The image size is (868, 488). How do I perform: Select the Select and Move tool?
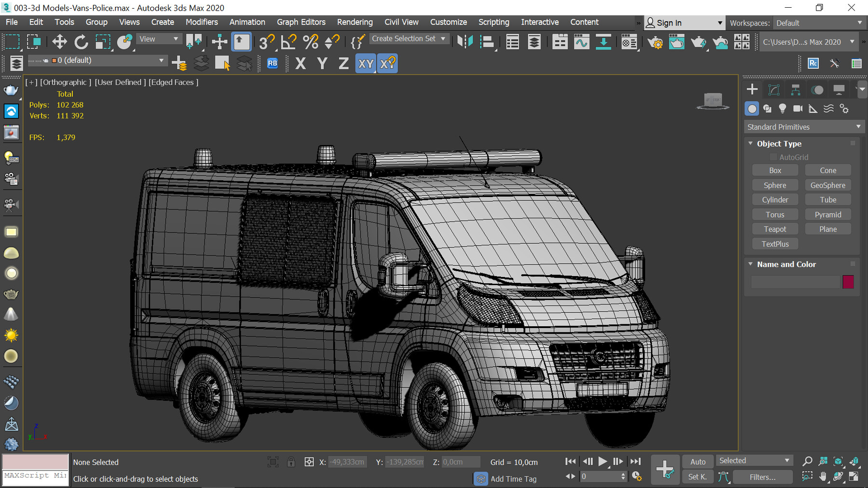(59, 42)
